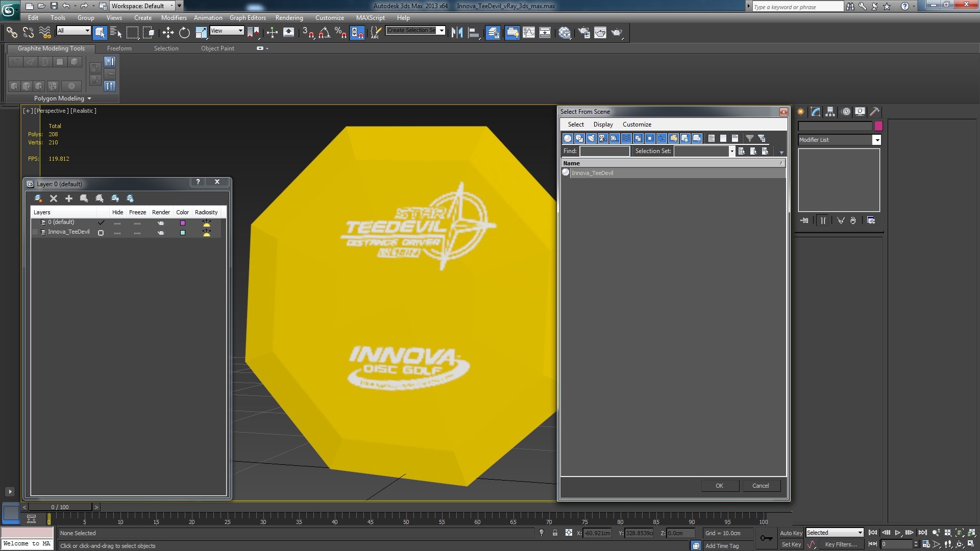Activate the Select Object tool
Image resolution: width=980 pixels, height=551 pixels.
point(100,33)
